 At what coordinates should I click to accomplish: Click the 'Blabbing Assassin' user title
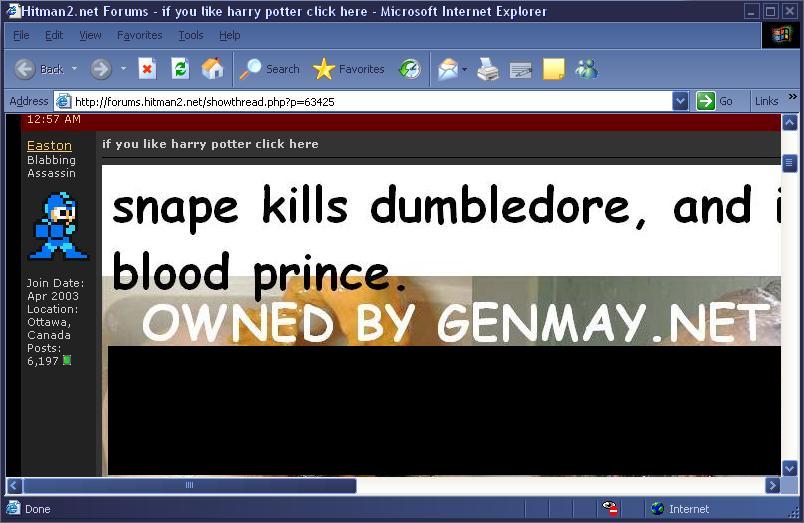coord(51,167)
